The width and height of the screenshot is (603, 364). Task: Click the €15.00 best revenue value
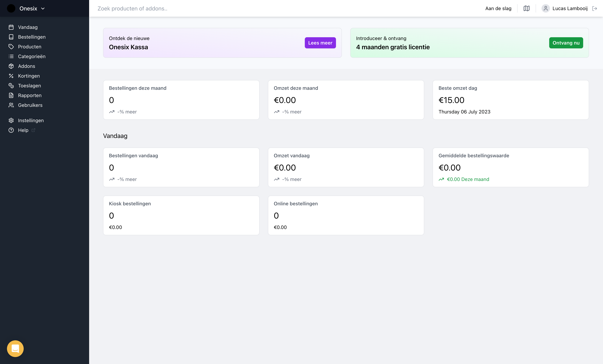[x=451, y=100]
